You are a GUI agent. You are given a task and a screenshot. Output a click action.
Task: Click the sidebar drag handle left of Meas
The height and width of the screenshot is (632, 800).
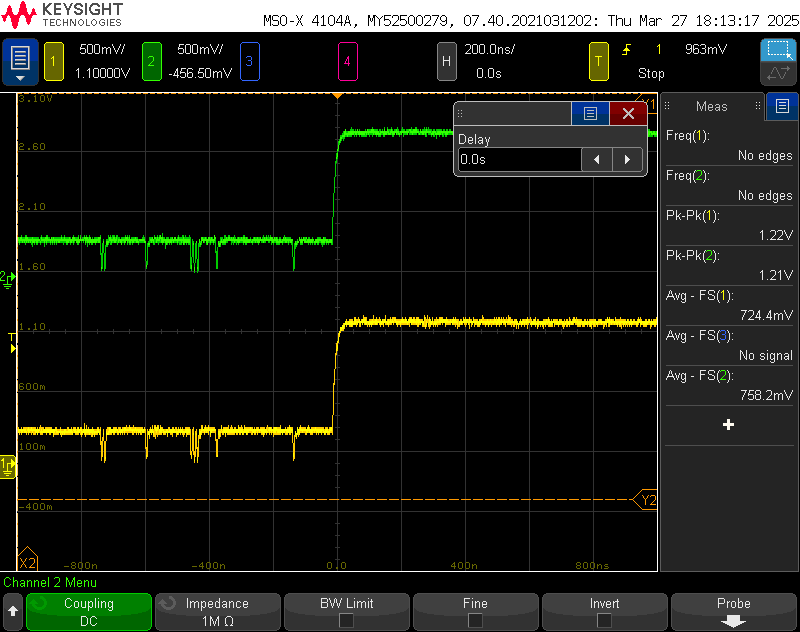click(666, 106)
